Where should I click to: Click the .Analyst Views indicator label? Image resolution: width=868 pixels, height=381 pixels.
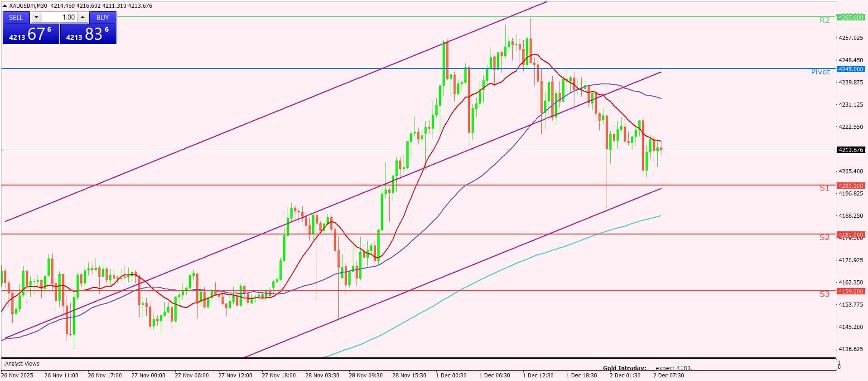click(22, 364)
